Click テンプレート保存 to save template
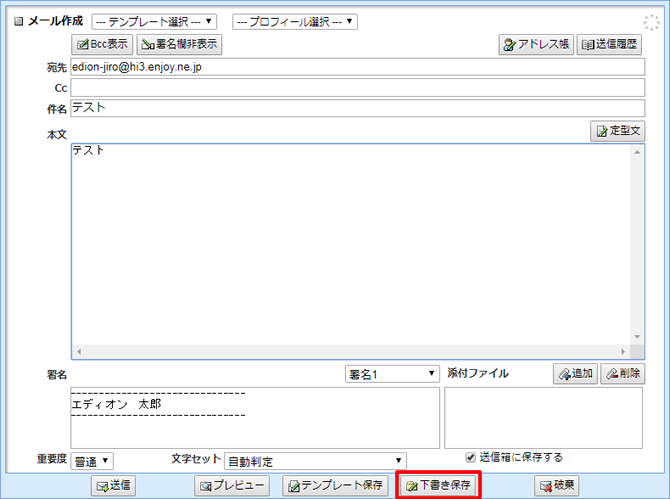670x499 pixels. 335,485
